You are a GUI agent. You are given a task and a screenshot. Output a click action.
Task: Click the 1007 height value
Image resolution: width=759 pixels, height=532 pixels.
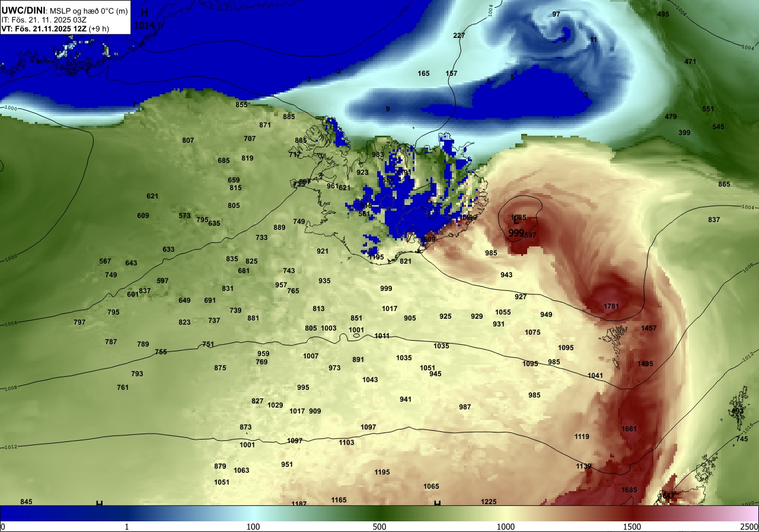[x=311, y=356]
